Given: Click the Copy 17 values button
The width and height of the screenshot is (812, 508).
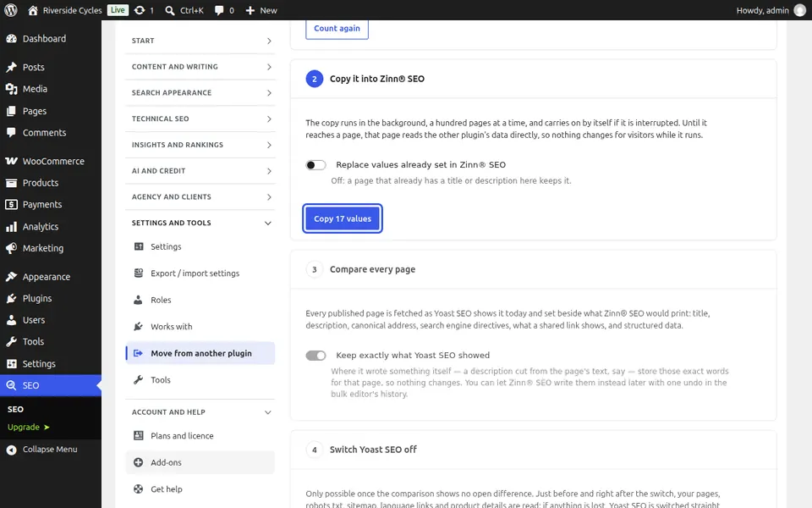Looking at the screenshot, I should [x=343, y=218].
